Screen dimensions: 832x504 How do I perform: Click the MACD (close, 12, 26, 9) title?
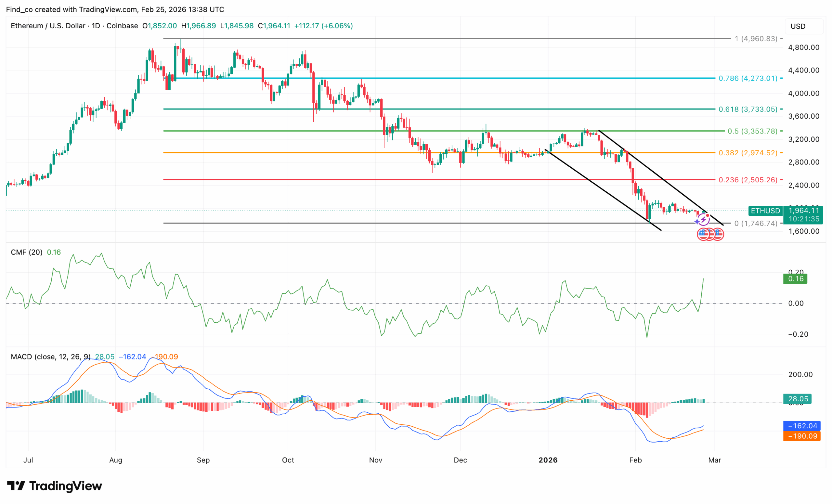(51, 356)
